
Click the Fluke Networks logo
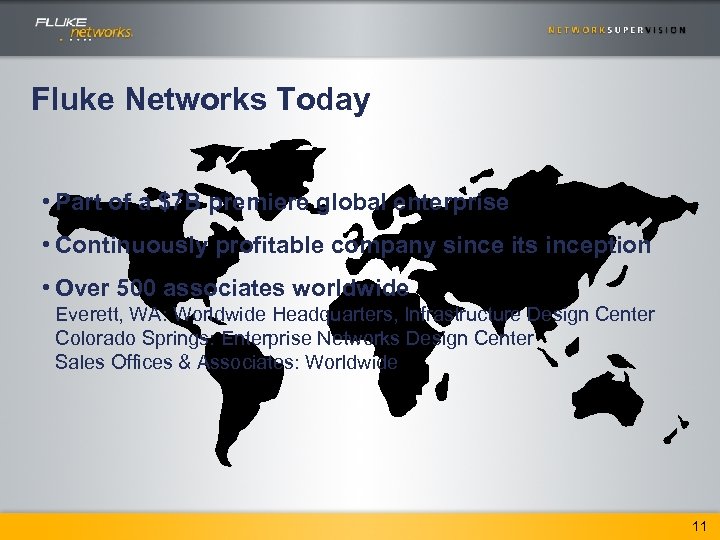(84, 29)
